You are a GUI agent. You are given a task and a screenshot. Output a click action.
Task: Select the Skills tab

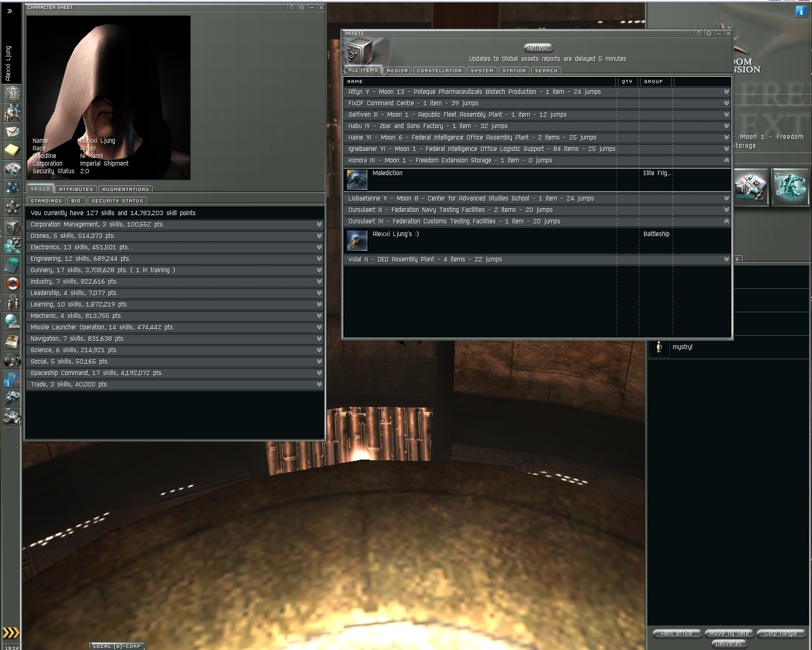(40, 189)
